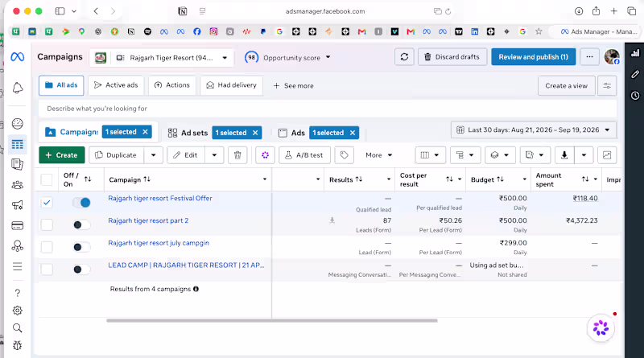The width and height of the screenshot is (644, 358).
Task: Open notifications bell in sidebar
Action: click(x=17, y=88)
